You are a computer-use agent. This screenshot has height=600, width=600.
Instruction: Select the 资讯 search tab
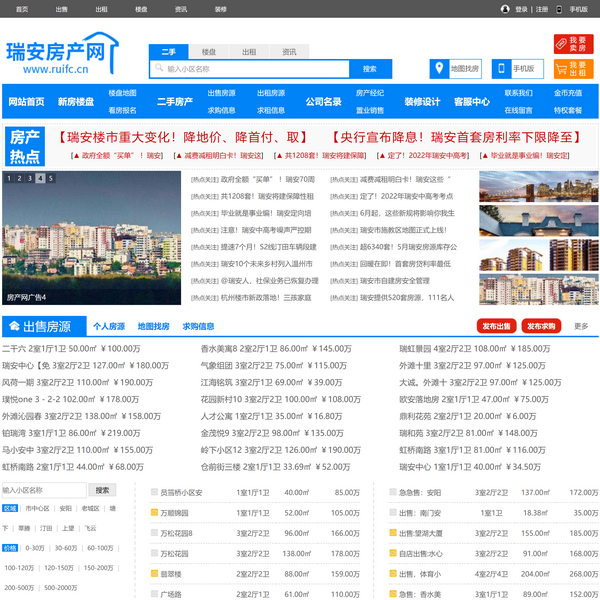pyautogui.click(x=289, y=51)
